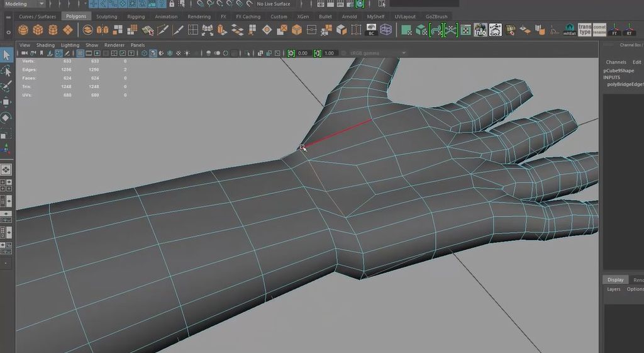Click the No Live Surface field

[x=274, y=4]
